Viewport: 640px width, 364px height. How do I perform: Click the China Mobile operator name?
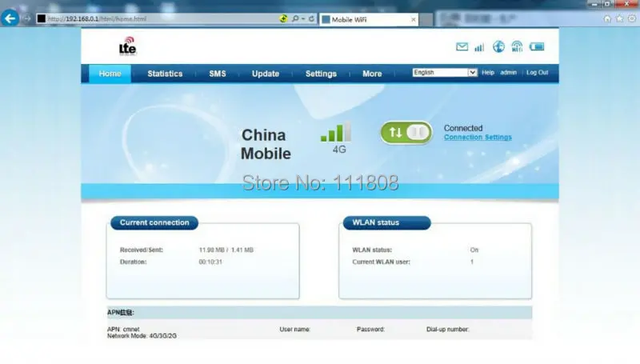point(266,145)
